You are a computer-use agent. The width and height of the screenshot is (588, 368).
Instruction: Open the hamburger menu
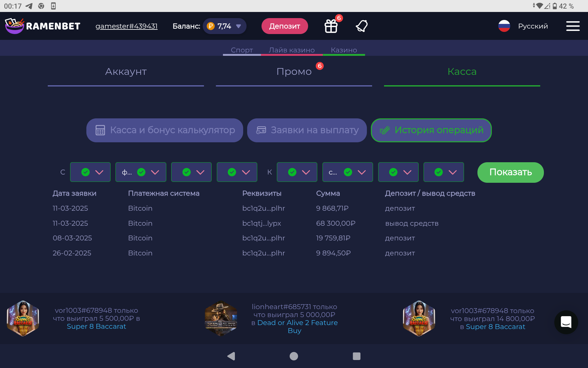pos(573,26)
